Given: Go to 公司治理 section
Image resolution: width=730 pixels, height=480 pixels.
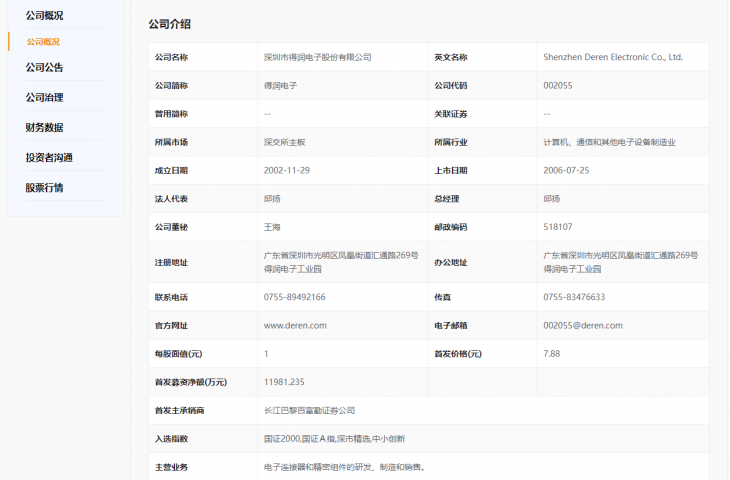Looking at the screenshot, I should (x=44, y=98).
